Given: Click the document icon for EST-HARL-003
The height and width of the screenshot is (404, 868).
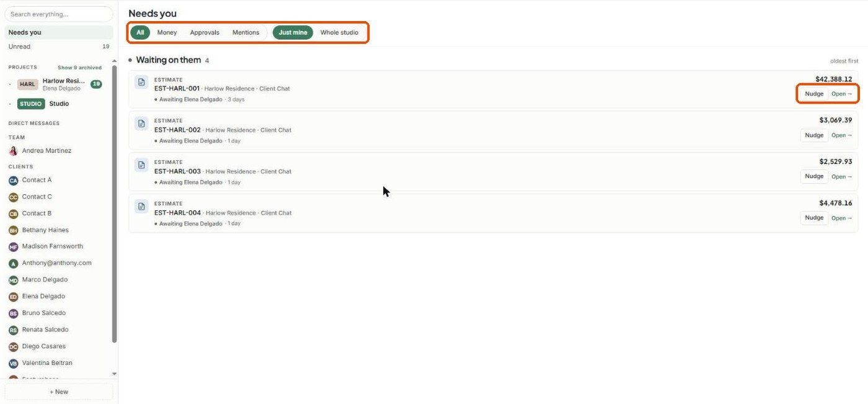Looking at the screenshot, I should coord(141,165).
